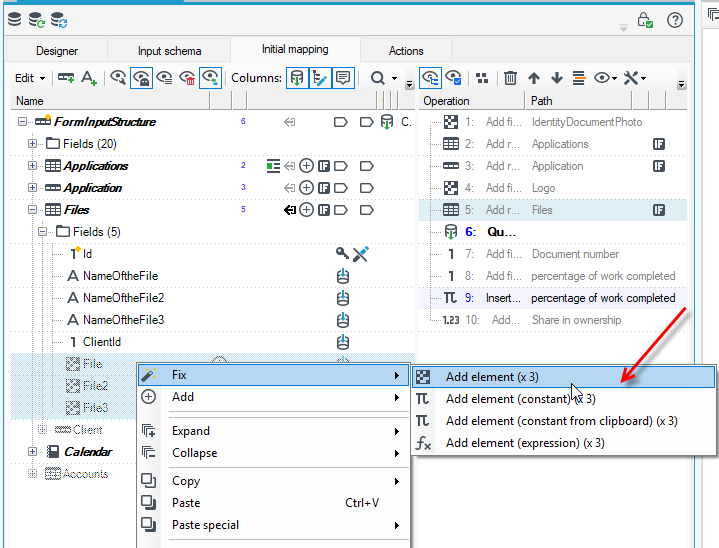Click the group squares icon in operations toolbar
The image size is (719, 548).
[x=482, y=78]
